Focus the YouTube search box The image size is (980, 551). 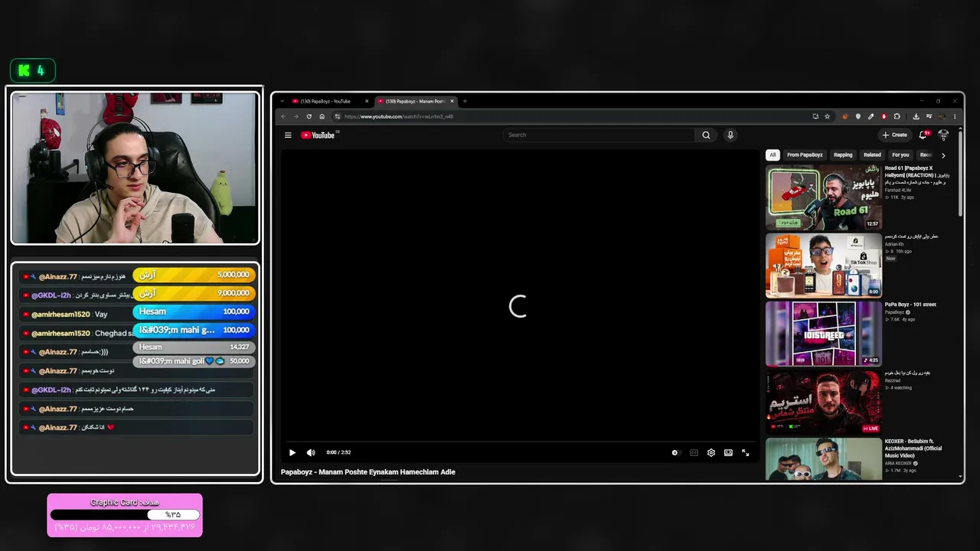point(599,135)
